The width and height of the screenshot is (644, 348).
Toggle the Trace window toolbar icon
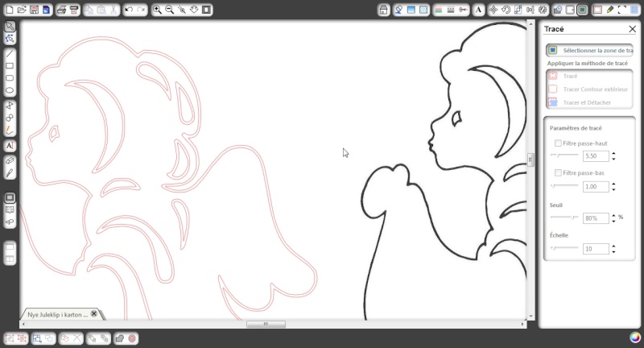coord(582,10)
